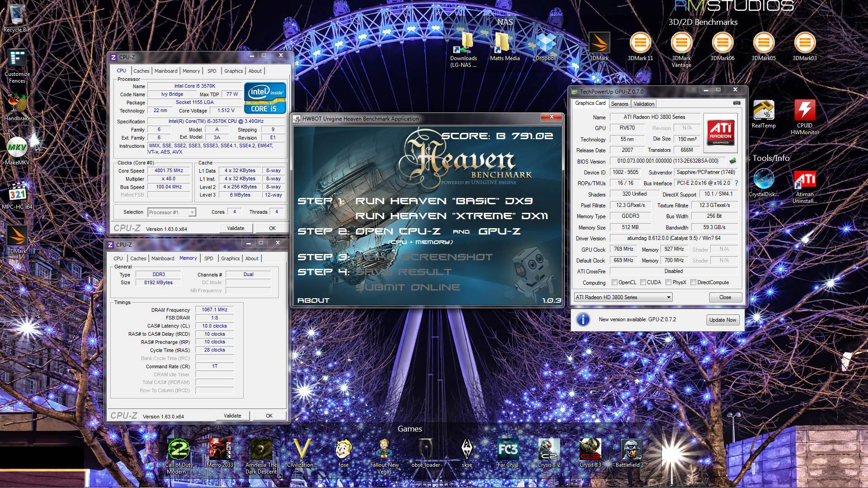Viewport: 868px width, 488px height.
Task: Click Close button in GPU-Z
Action: [x=725, y=297]
